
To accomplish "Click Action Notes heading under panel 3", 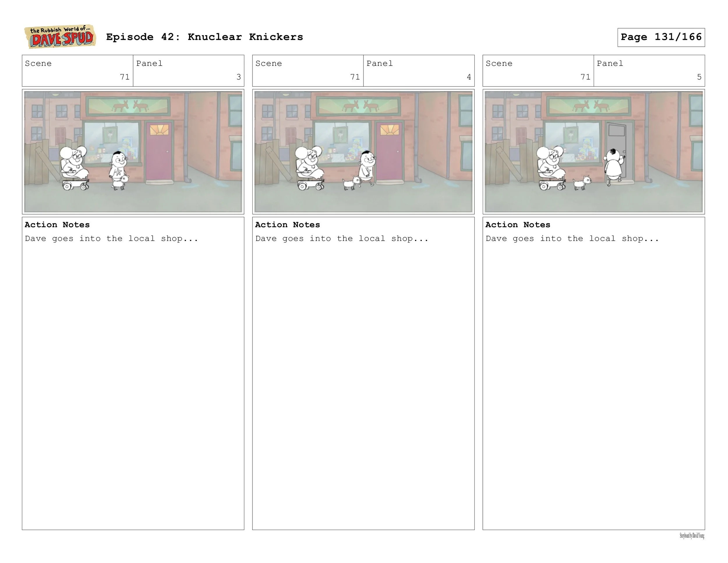I will (57, 225).
